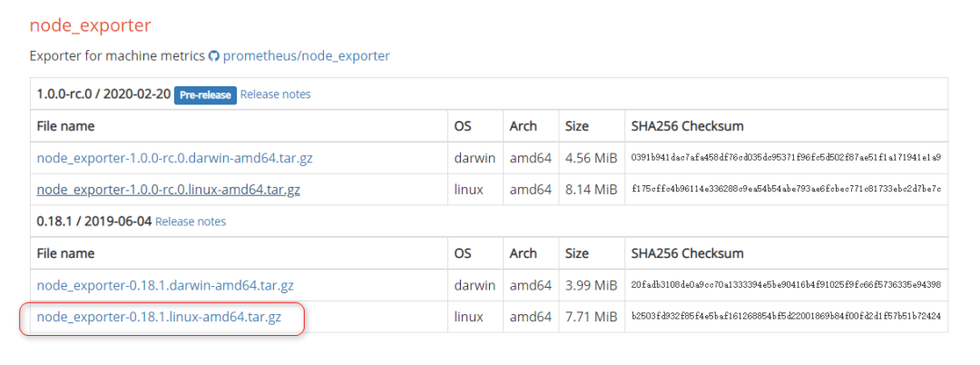This screenshot has width=980, height=365.
Task: Download node_exporter-0.18.1.linux-amd64.tar.gz
Action: [159, 317]
